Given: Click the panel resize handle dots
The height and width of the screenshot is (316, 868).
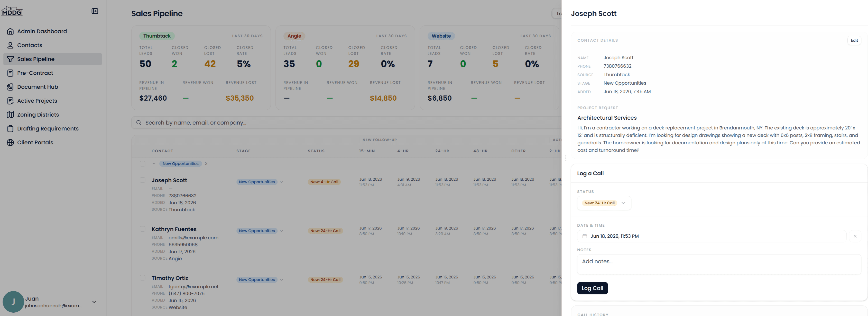Looking at the screenshot, I should pos(565,158).
